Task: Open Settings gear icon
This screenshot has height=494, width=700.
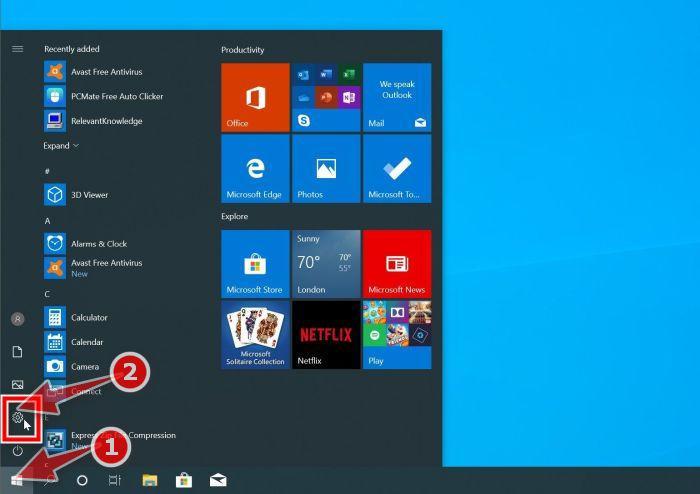Action: click(x=17, y=418)
